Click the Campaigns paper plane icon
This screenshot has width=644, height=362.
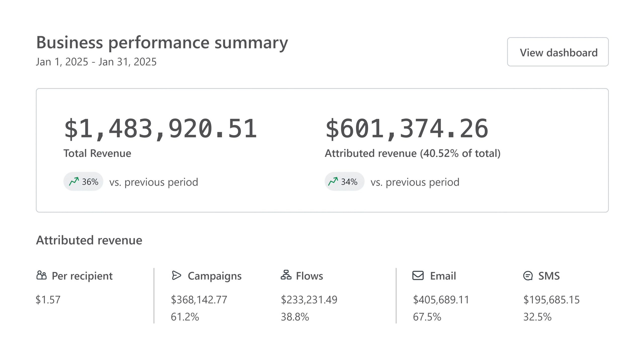176,275
